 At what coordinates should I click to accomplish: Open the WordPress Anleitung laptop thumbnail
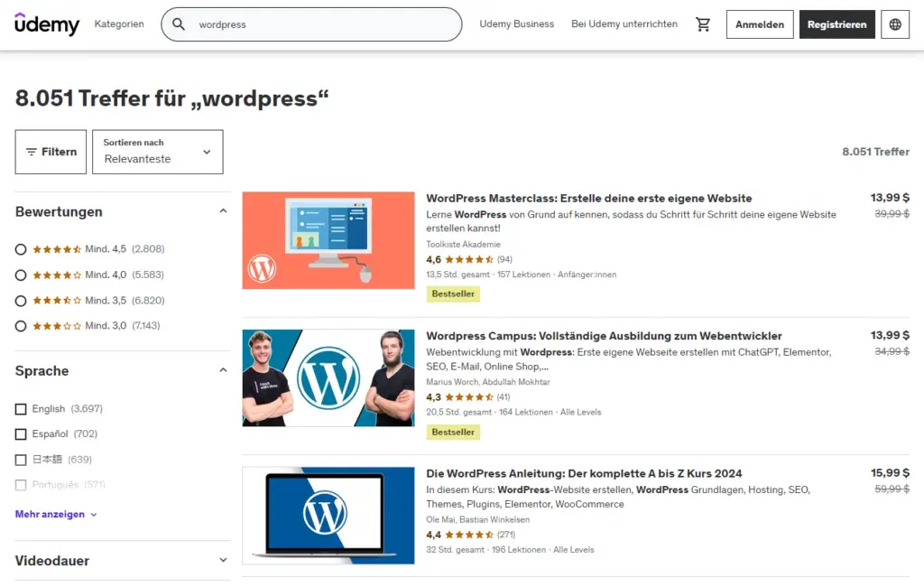pyautogui.click(x=328, y=516)
